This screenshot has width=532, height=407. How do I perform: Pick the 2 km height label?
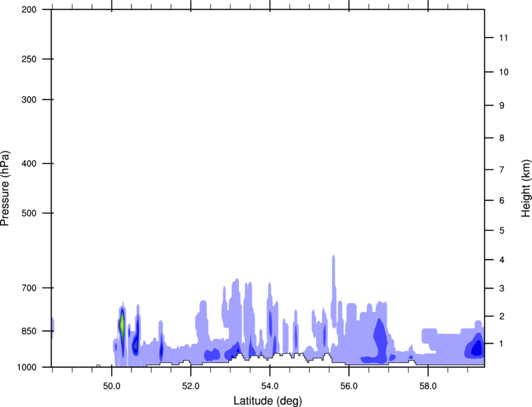tap(502, 316)
